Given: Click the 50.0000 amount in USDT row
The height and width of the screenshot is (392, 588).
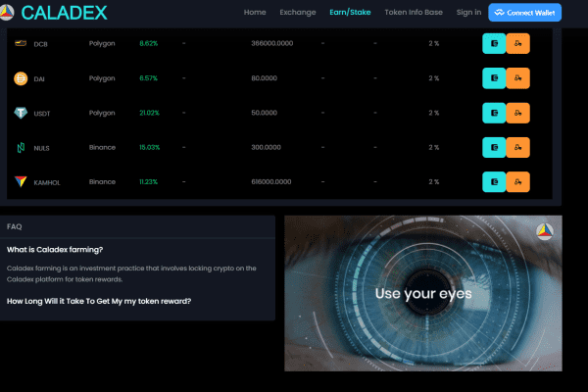Looking at the screenshot, I should point(264,113).
